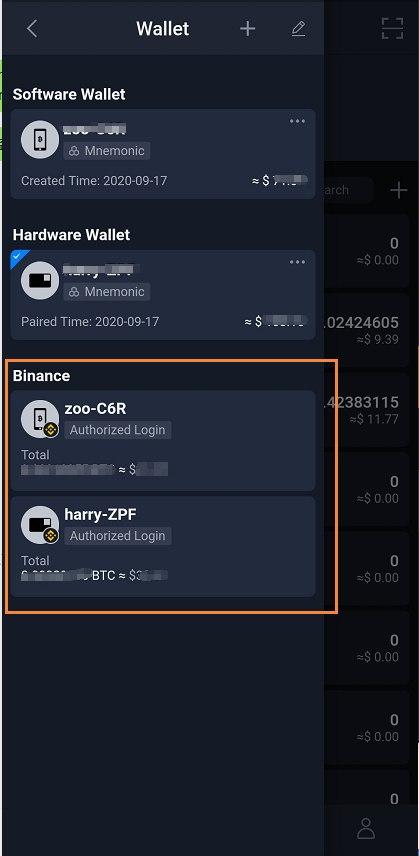Select the Hardware Wallet section heading
The height and width of the screenshot is (856, 419).
[x=71, y=235]
